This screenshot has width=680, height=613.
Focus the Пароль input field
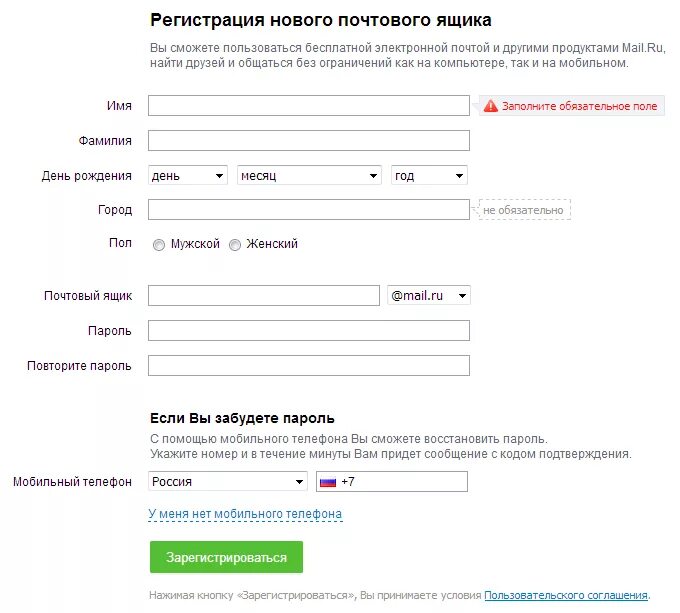[x=308, y=331]
